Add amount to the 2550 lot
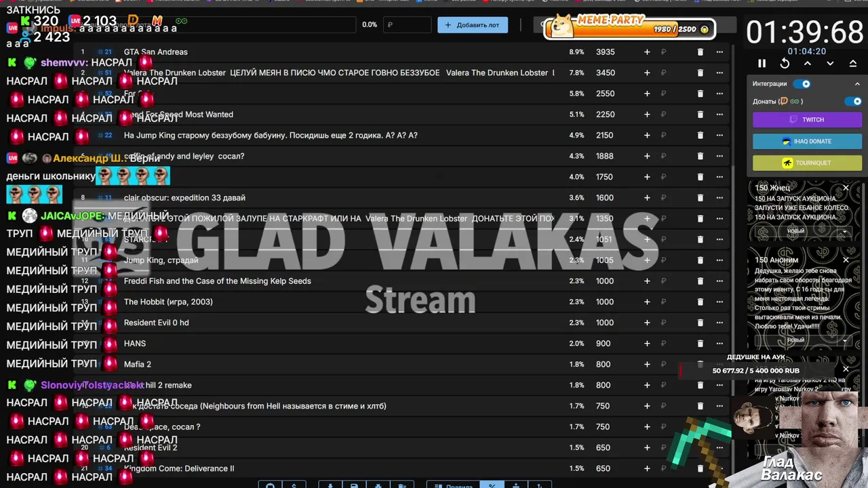 coord(647,94)
